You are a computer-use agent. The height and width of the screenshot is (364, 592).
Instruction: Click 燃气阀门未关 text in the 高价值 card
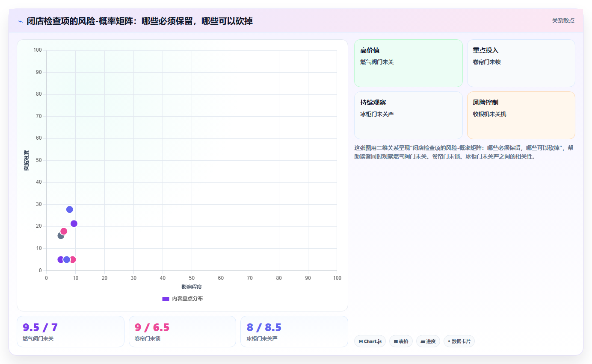click(x=377, y=62)
